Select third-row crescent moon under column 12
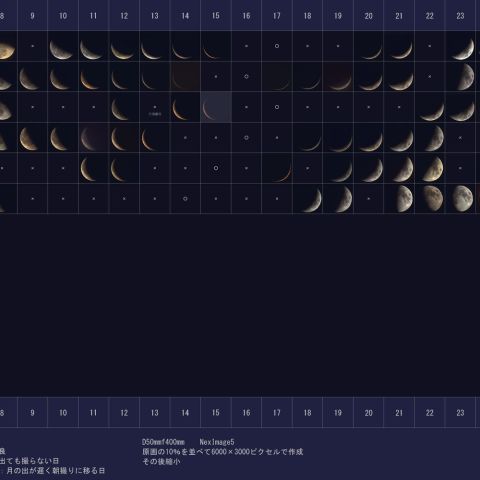Image resolution: width=480 pixels, height=480 pixels. [119, 110]
